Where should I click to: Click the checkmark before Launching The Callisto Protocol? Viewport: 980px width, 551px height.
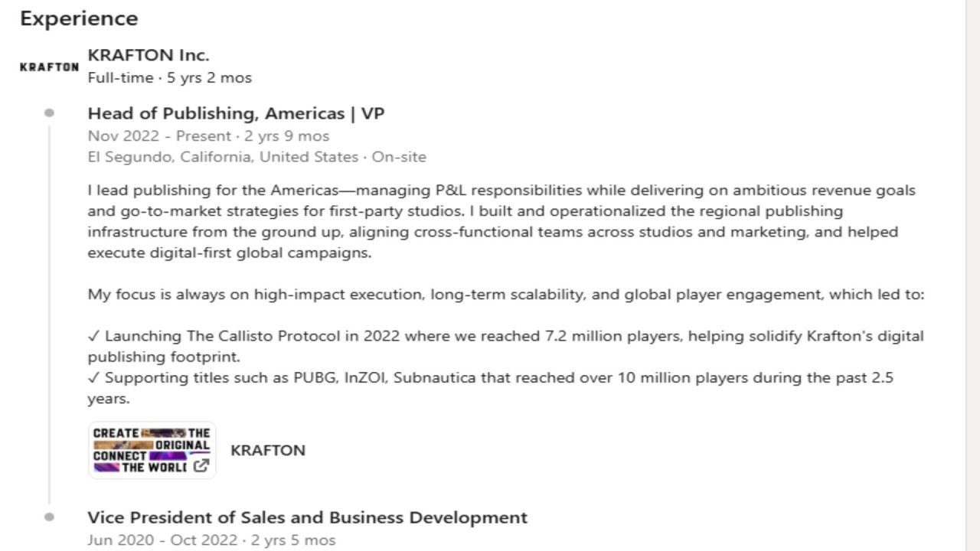click(x=93, y=336)
